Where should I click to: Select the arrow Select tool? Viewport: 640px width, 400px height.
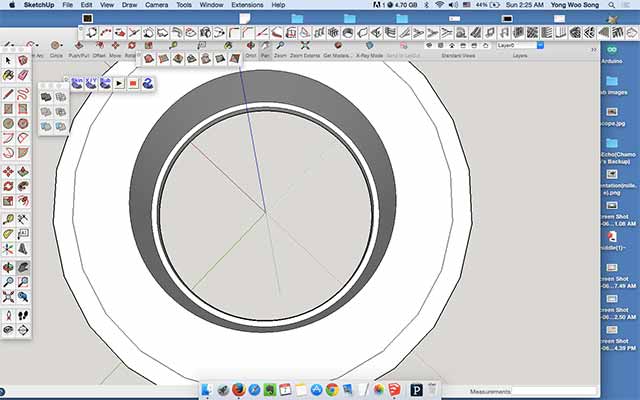[8, 61]
